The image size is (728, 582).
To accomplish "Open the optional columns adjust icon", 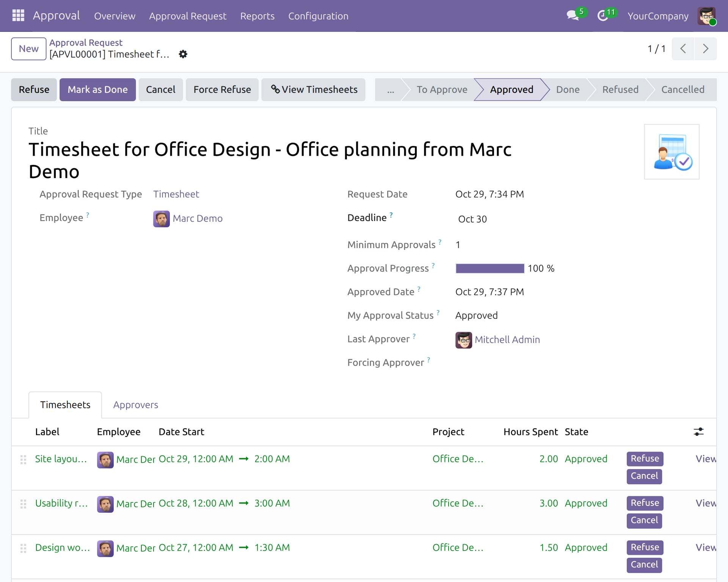I will pos(698,432).
